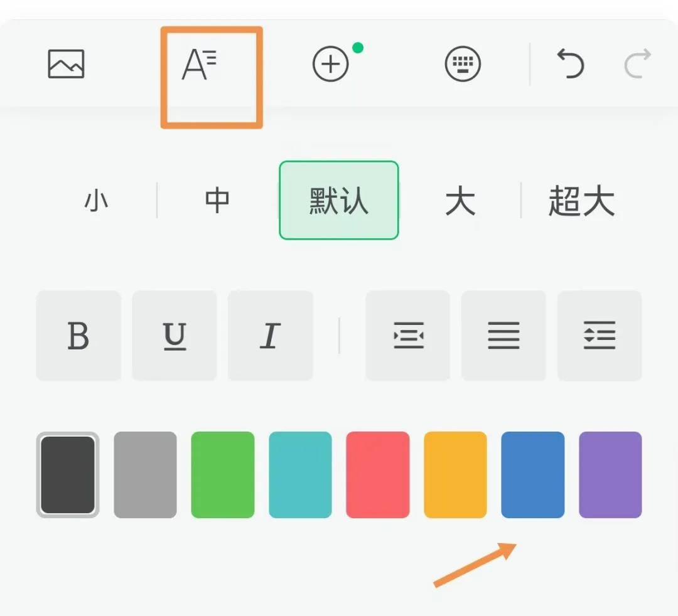The height and width of the screenshot is (616, 678).
Task: Select the 超大 extra-large font size
Action: 581,199
